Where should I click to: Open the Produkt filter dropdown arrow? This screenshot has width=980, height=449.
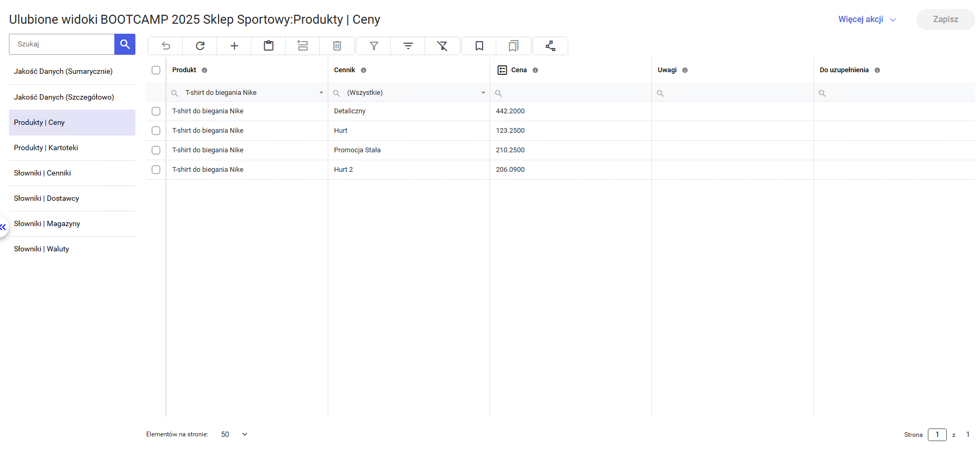pyautogui.click(x=321, y=93)
